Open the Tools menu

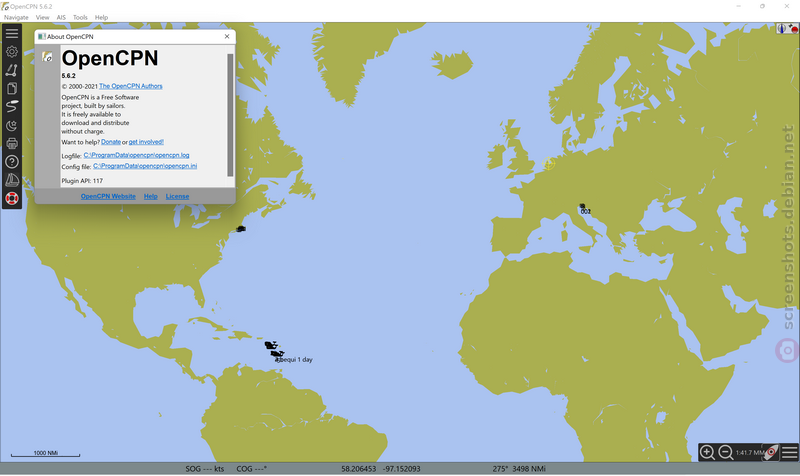pos(80,17)
